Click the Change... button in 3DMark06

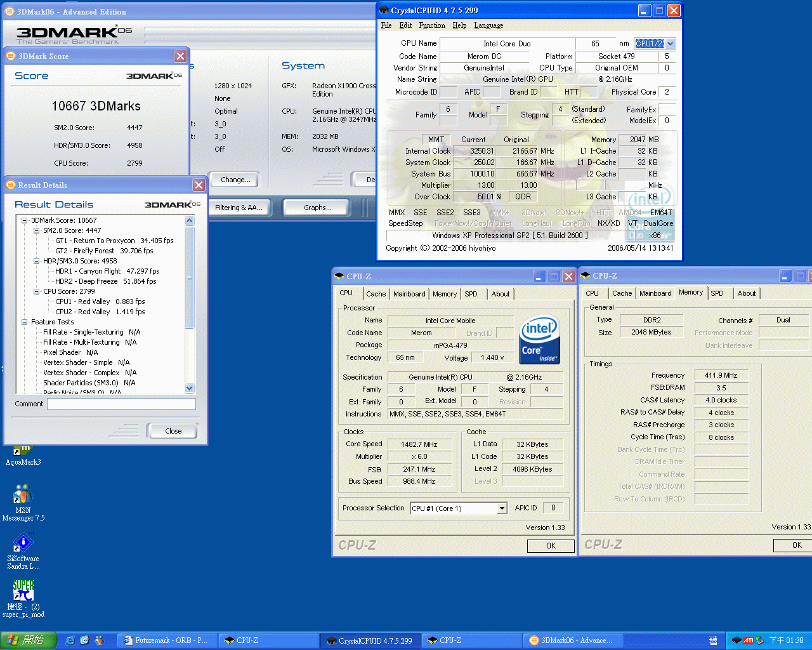[x=235, y=180]
